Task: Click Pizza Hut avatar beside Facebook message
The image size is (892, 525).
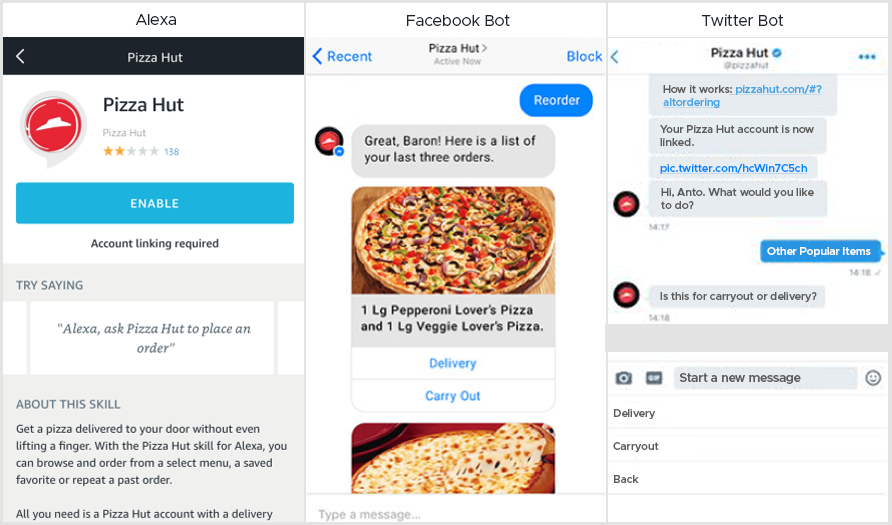Action: (329, 142)
